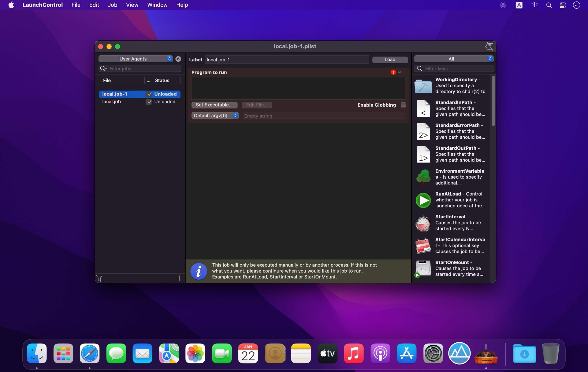Uncheck enabled box for local.job-1
The width and height of the screenshot is (588, 372).
tap(149, 94)
